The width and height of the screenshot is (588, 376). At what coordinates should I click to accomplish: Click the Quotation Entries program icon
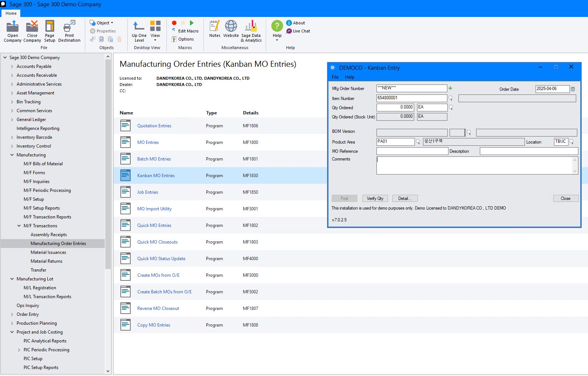[125, 125]
